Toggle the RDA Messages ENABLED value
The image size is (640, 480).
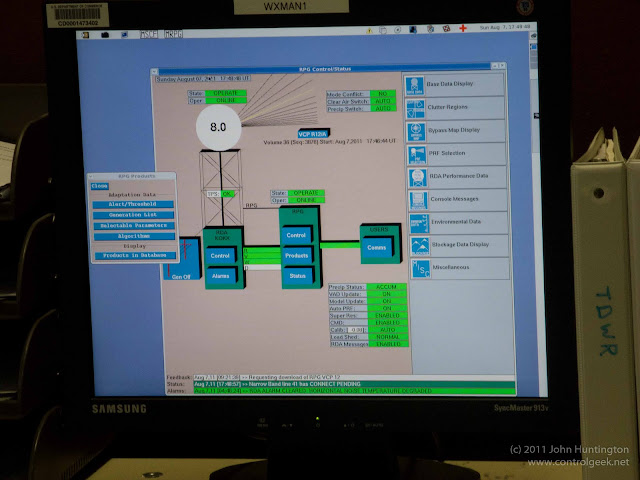[x=389, y=344]
